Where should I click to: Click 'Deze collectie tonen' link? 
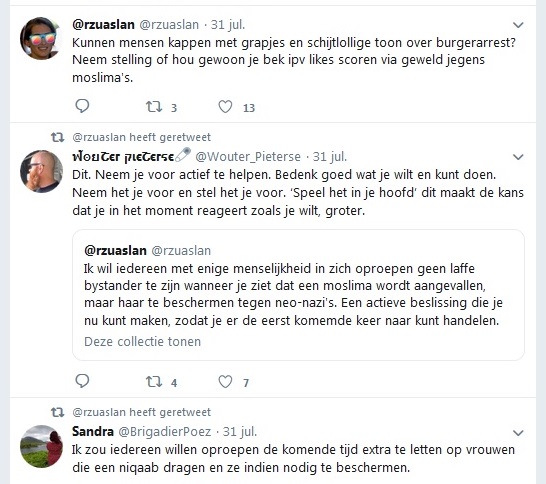click(142, 342)
